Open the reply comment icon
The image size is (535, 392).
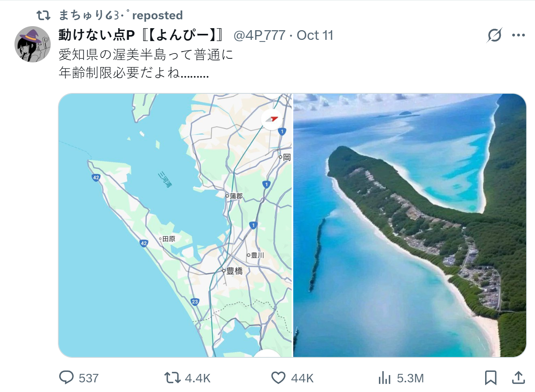pos(66,378)
